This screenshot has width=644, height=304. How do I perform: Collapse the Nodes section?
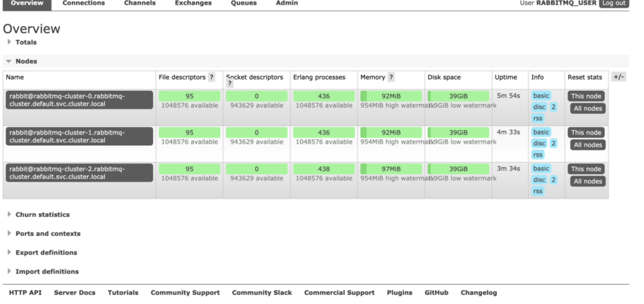coord(26,61)
